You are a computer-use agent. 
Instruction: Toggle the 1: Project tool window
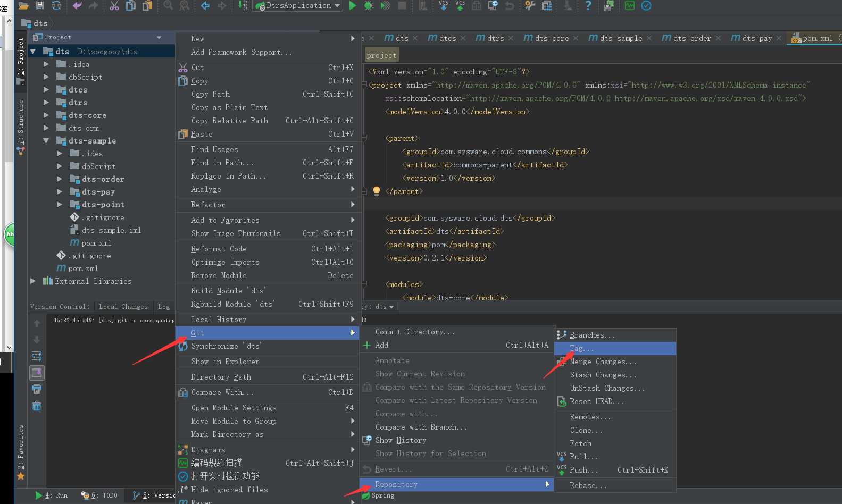click(x=21, y=61)
